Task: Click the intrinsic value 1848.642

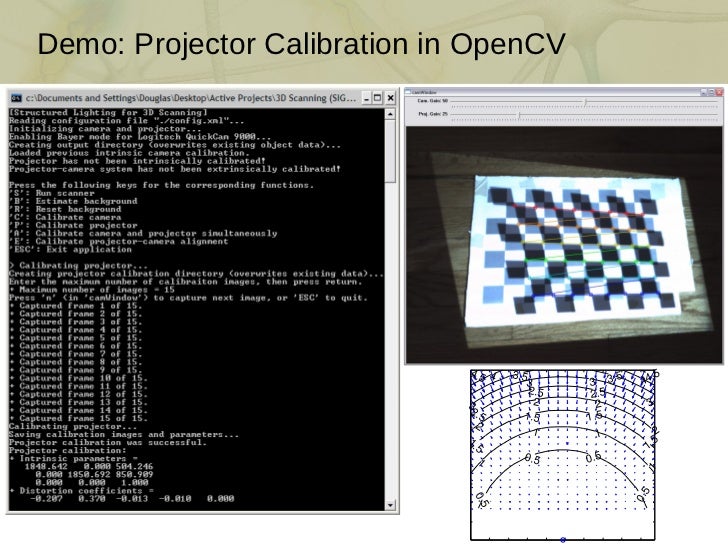Action: point(46,466)
